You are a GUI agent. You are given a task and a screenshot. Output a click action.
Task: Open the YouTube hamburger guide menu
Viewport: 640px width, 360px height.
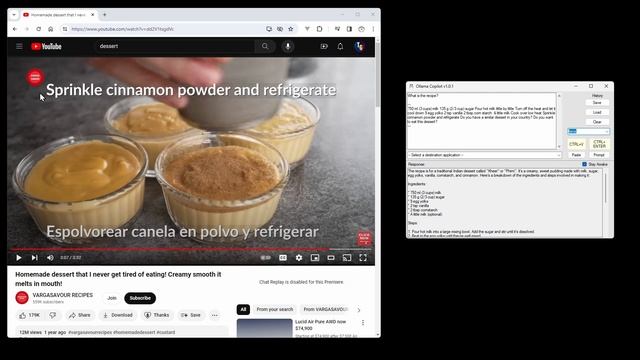19,46
